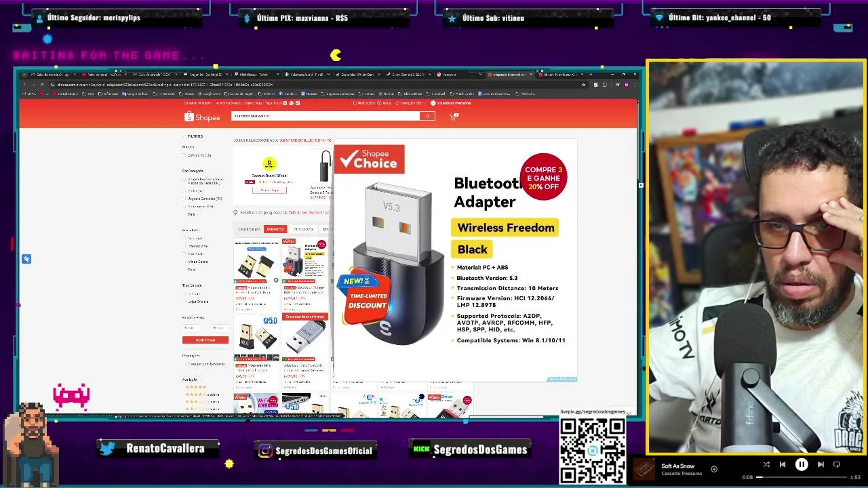Viewport: 868px width, 488px height.
Task: Select the five-star rating filter
Action: point(195,387)
